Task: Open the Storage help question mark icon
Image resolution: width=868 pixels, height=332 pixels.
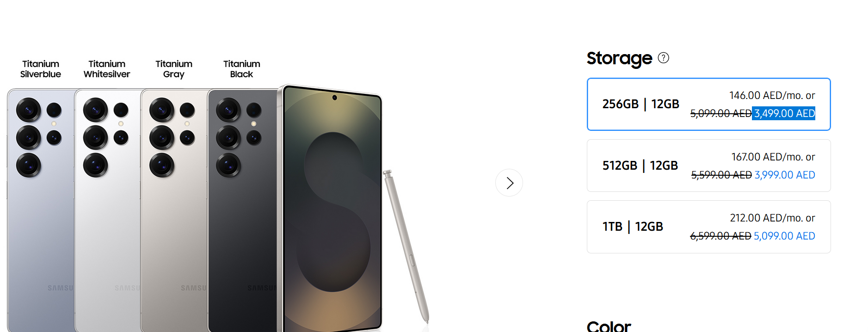Action: point(663,58)
